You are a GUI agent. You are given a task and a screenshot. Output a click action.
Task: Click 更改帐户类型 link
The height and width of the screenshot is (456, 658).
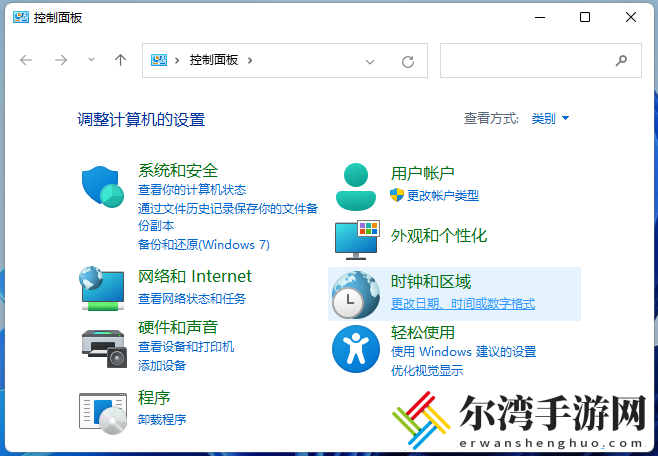point(443,195)
